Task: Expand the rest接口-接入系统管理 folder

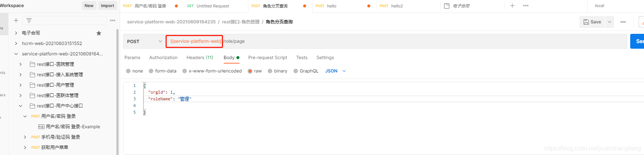Action: pyautogui.click(x=21, y=75)
